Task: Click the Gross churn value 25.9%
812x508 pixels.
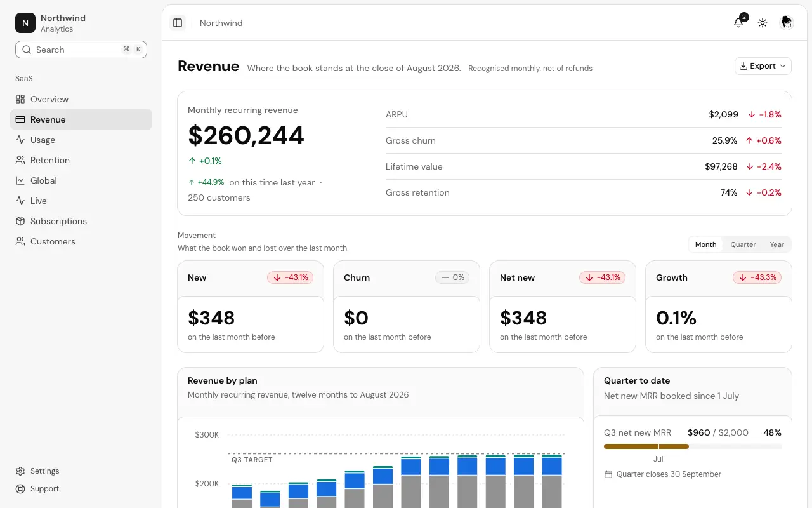Action: (724, 141)
